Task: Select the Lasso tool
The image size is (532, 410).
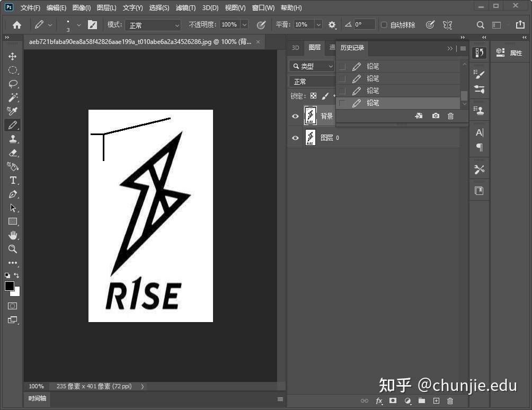Action: pos(13,84)
